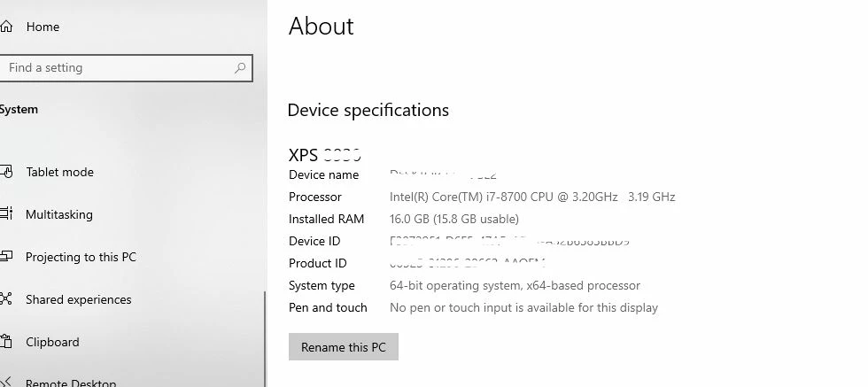Image resolution: width=868 pixels, height=387 pixels.
Task: Select the System section heading
Action: (x=19, y=110)
